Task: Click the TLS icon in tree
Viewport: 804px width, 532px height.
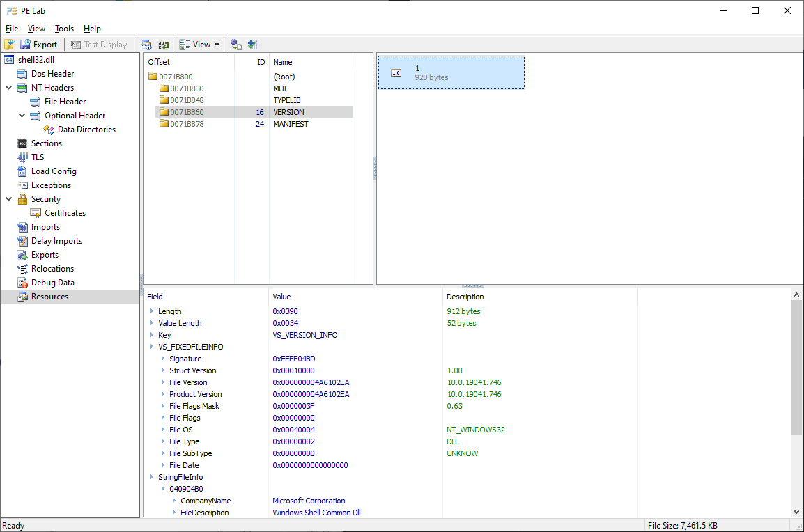Action: (22, 157)
